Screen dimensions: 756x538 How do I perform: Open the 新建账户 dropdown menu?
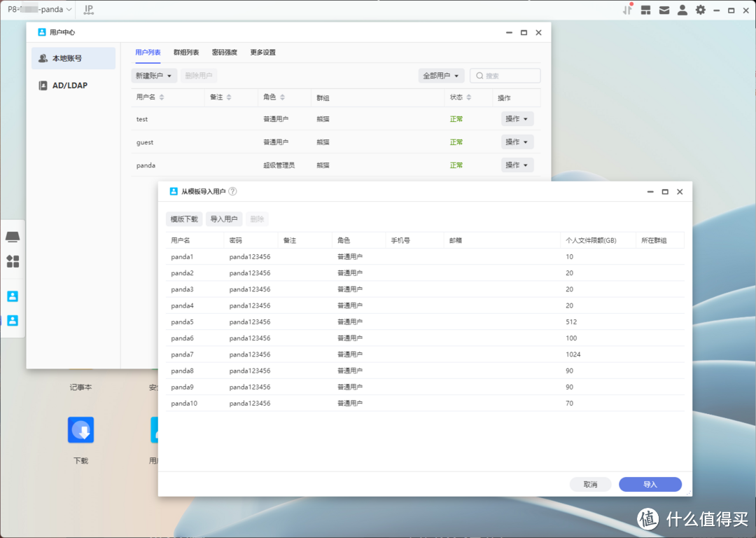(x=153, y=75)
